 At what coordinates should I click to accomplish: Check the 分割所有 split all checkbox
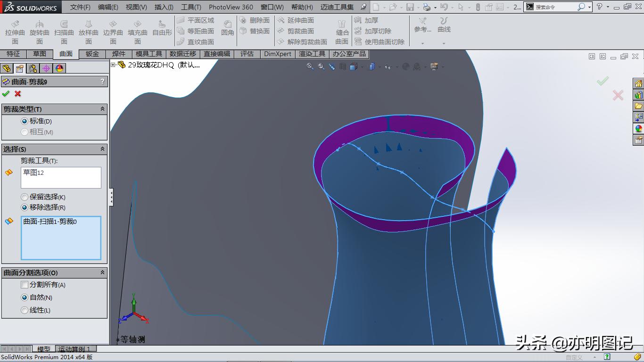point(25,285)
